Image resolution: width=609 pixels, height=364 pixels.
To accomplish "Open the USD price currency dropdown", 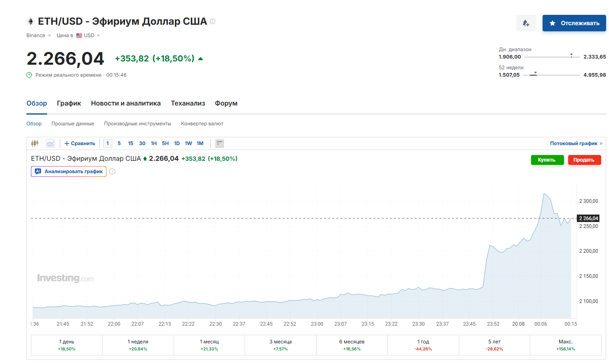I will pyautogui.click(x=88, y=35).
